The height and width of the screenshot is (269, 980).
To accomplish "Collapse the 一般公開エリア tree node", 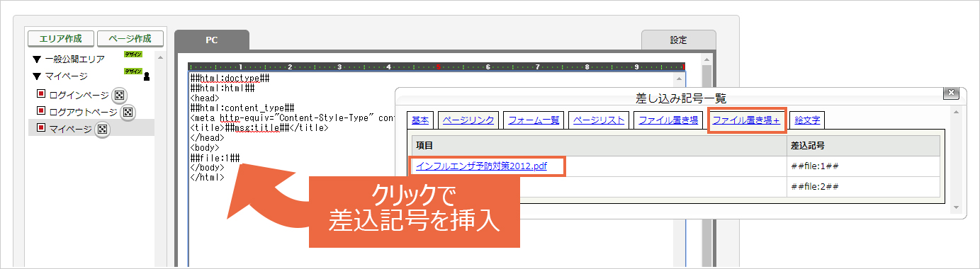I will point(36,59).
